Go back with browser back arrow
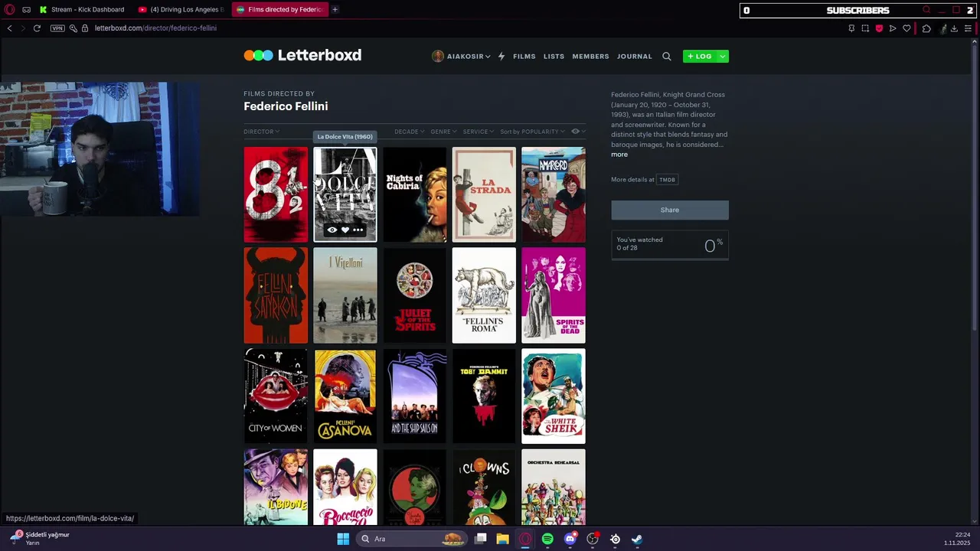980x551 pixels. 9,28
